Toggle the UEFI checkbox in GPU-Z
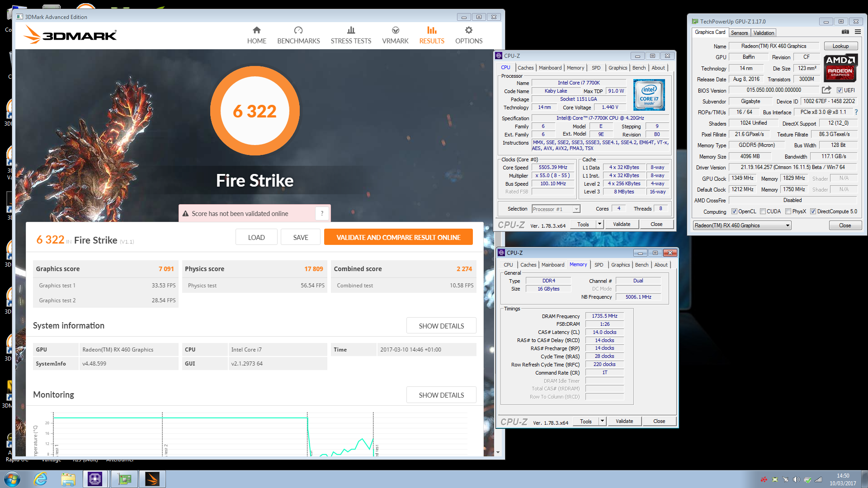 [x=840, y=90]
